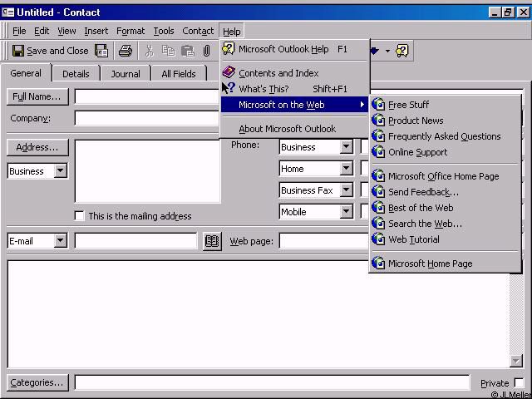
Task: Check This is the mailing address
Action: tap(79, 216)
